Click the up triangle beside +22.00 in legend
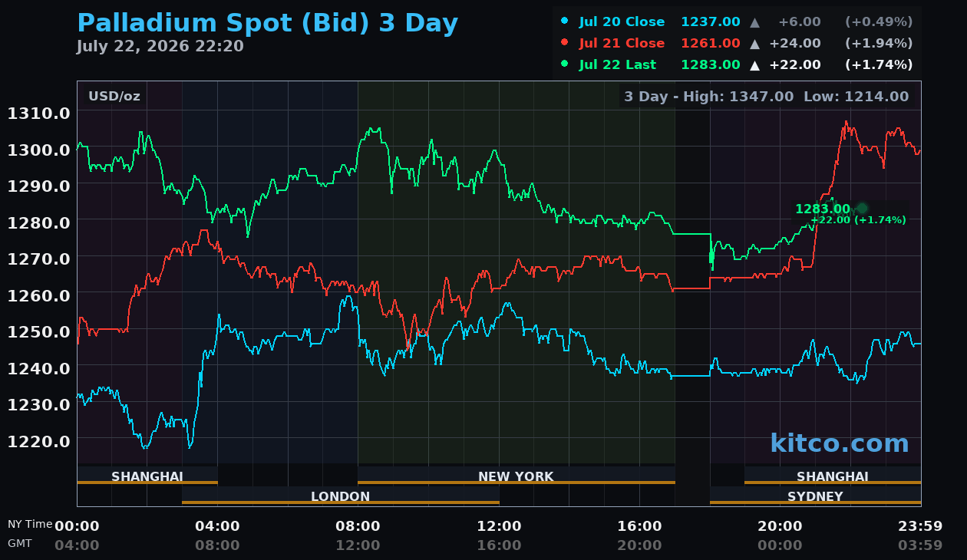The height and width of the screenshot is (560, 967). pyautogui.click(x=755, y=65)
